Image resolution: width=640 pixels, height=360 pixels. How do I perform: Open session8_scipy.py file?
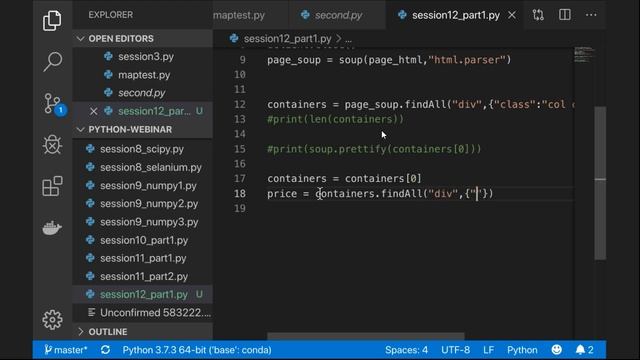(142, 149)
